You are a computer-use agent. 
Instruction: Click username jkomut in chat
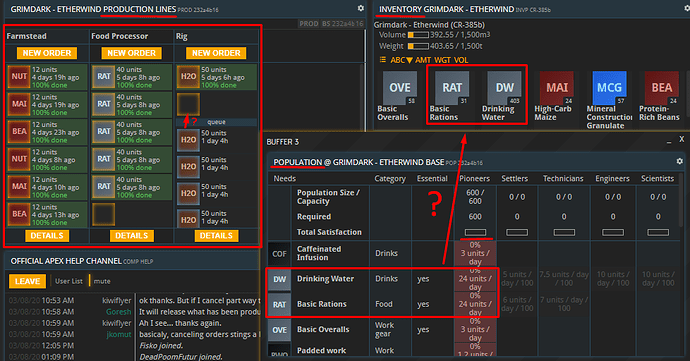tap(118, 334)
